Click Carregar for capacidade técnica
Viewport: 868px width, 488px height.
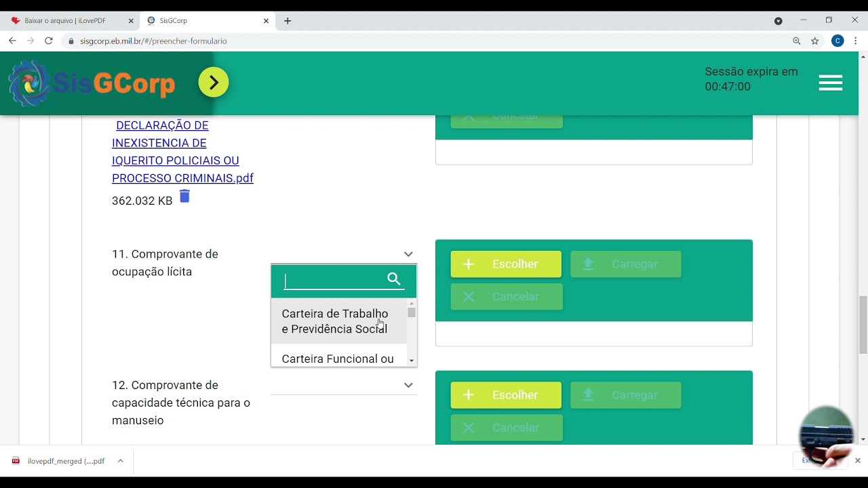pyautogui.click(x=626, y=395)
